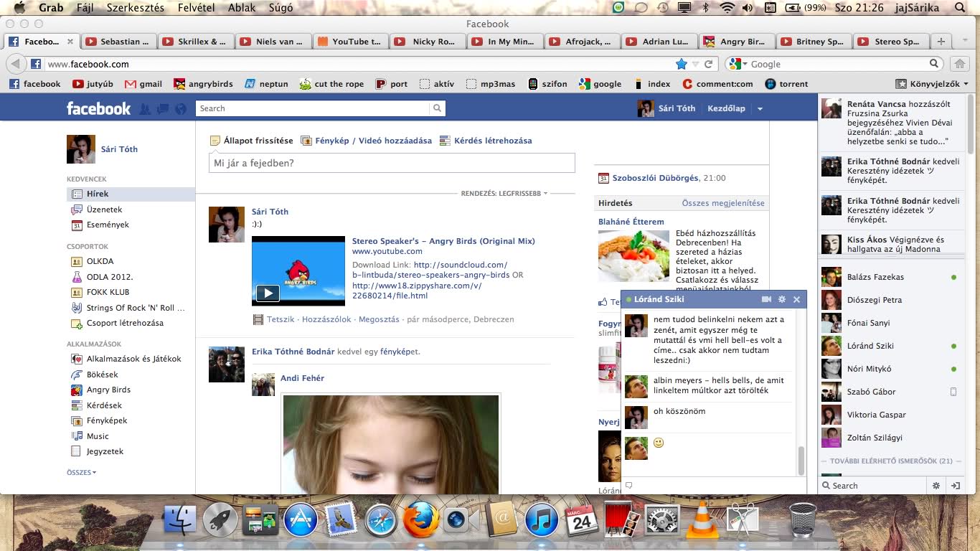980x551 pixels.
Task: Click the Mi jár a fejedben? status box
Action: pyautogui.click(x=392, y=163)
